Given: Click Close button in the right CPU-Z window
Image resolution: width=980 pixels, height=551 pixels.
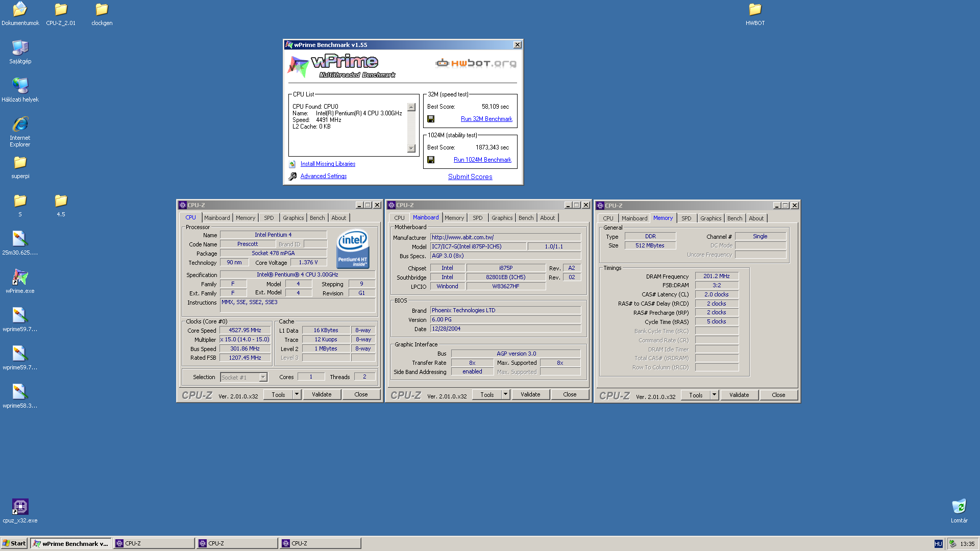Looking at the screenshot, I should click(778, 395).
